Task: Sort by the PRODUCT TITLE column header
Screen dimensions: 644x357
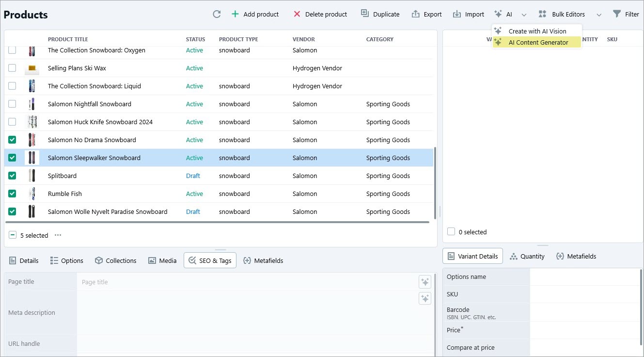Action: pyautogui.click(x=68, y=39)
